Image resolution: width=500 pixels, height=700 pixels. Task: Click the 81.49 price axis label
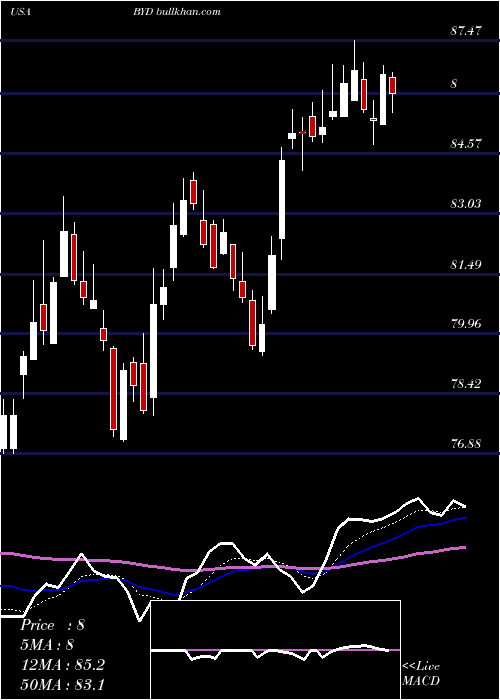coord(466,264)
